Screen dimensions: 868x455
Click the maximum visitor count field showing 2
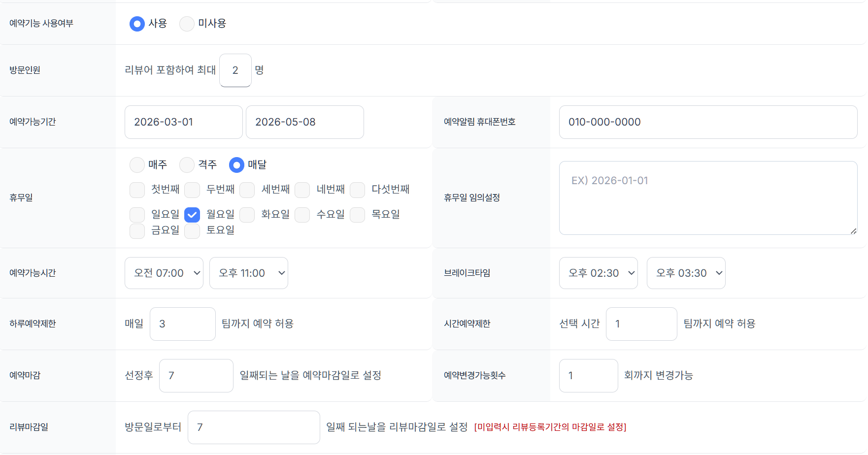[235, 70]
